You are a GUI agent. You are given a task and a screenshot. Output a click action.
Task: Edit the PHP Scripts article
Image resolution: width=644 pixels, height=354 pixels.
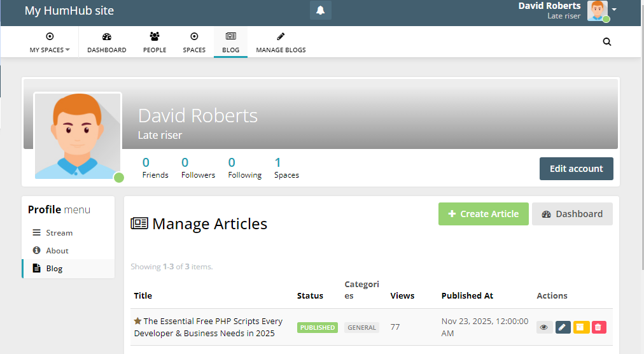tap(563, 327)
